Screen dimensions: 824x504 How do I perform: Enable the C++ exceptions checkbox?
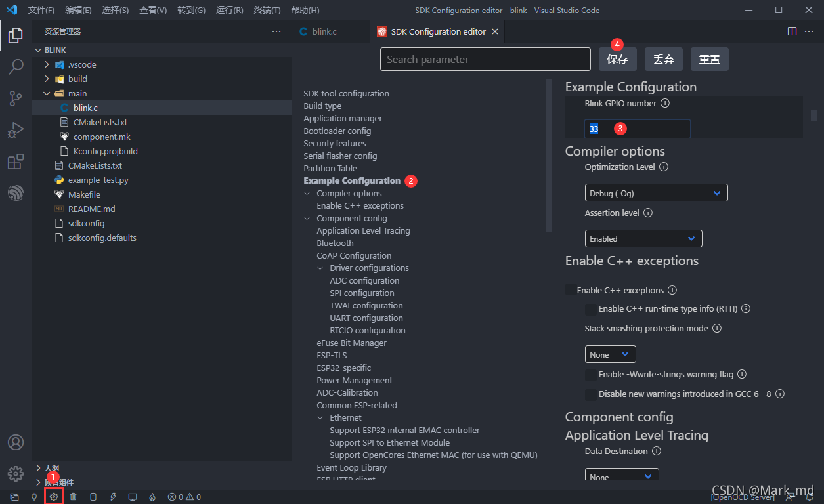(x=571, y=289)
